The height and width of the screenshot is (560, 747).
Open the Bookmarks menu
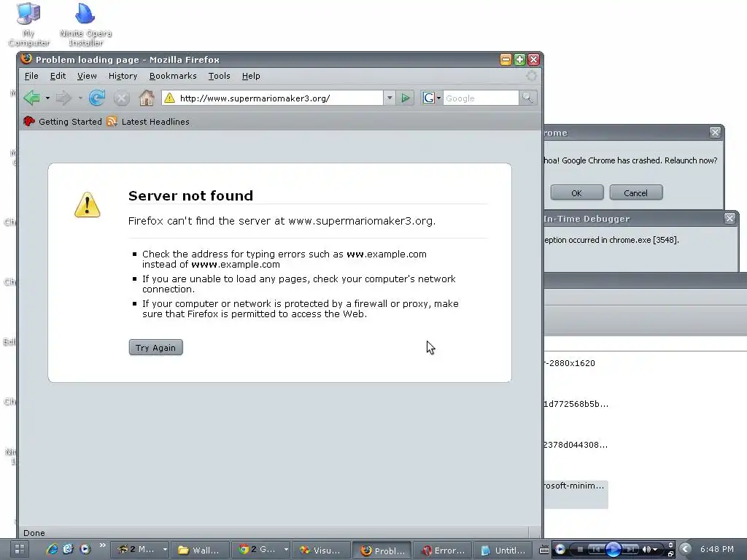click(x=173, y=76)
